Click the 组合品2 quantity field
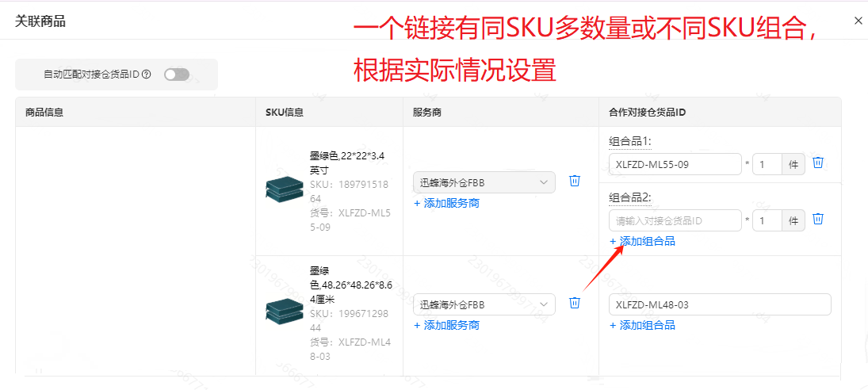The image size is (868, 390). (767, 220)
